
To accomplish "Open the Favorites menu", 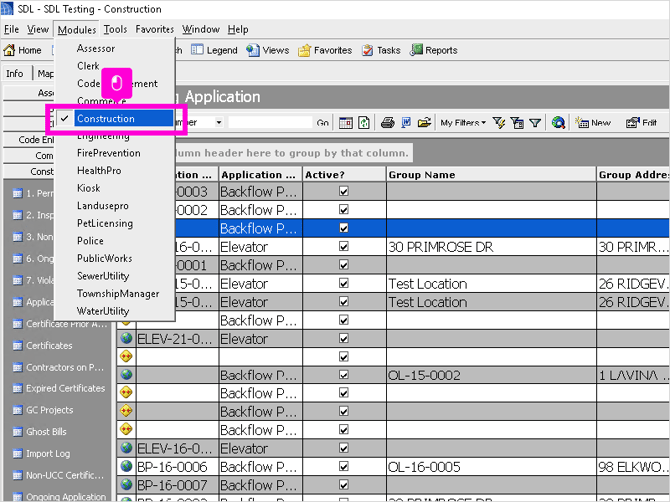I will pyautogui.click(x=155, y=29).
